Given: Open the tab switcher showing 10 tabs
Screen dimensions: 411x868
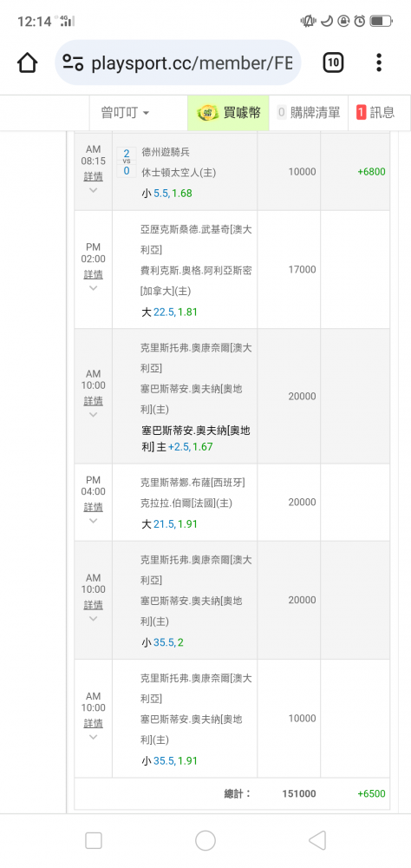Looking at the screenshot, I should pos(333,62).
